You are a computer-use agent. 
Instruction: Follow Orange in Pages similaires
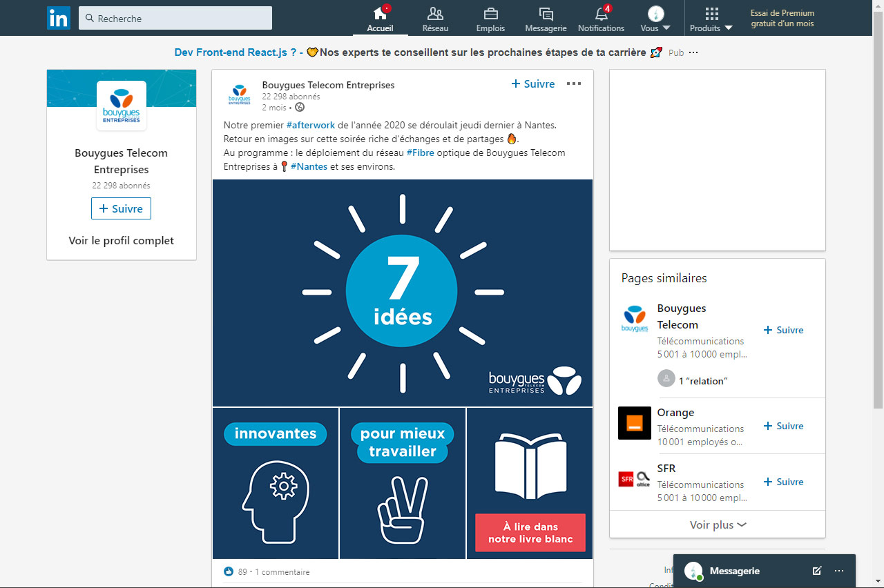pos(783,426)
